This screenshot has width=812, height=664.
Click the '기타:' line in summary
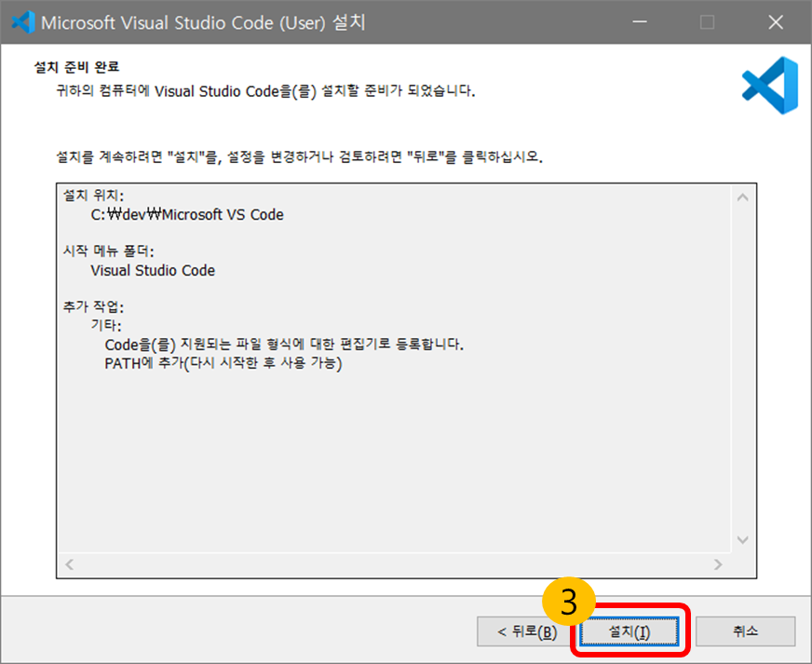pyautogui.click(x=106, y=325)
